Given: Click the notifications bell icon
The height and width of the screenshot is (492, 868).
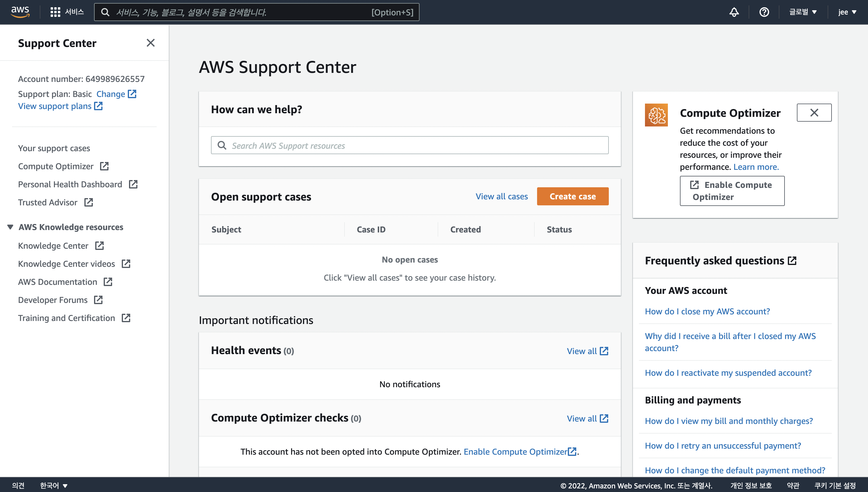Looking at the screenshot, I should (x=734, y=12).
